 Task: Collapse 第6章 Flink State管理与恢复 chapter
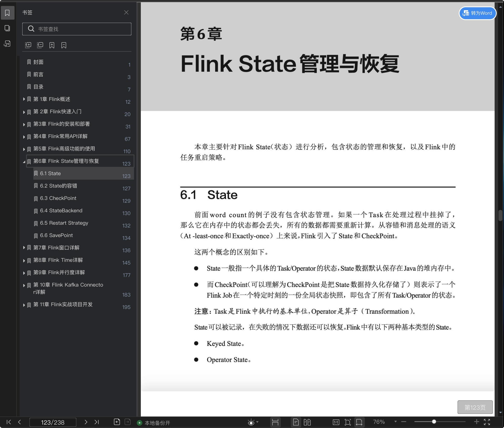(x=24, y=162)
